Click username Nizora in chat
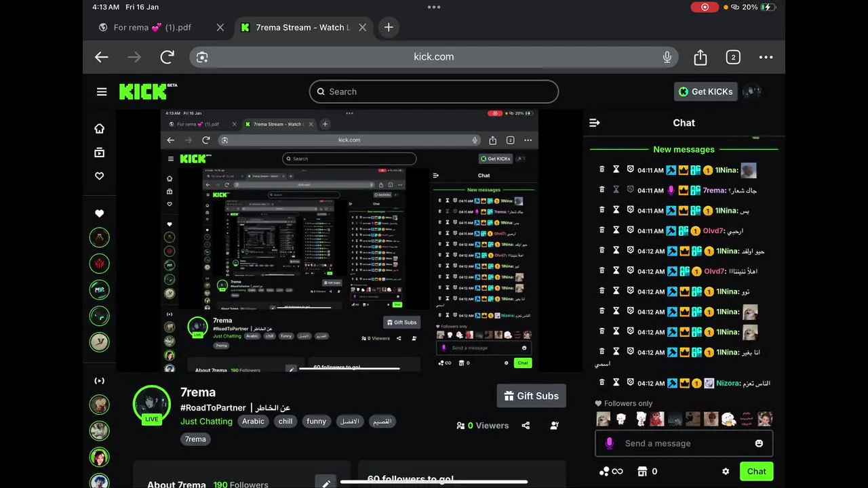 coord(729,383)
